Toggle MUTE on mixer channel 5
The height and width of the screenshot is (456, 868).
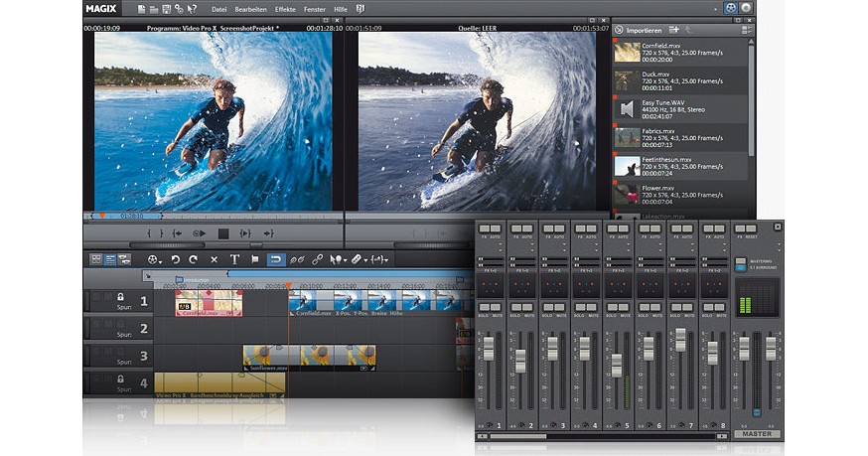[x=624, y=308]
